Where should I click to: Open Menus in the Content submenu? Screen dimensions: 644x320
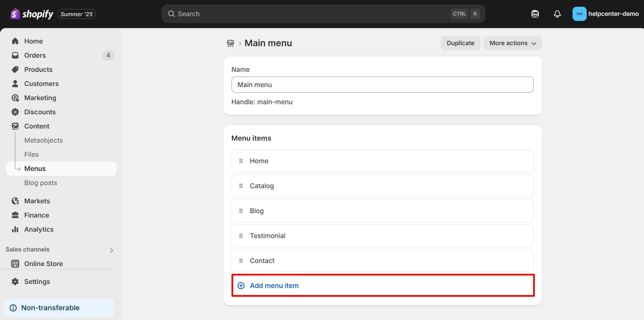click(x=35, y=169)
